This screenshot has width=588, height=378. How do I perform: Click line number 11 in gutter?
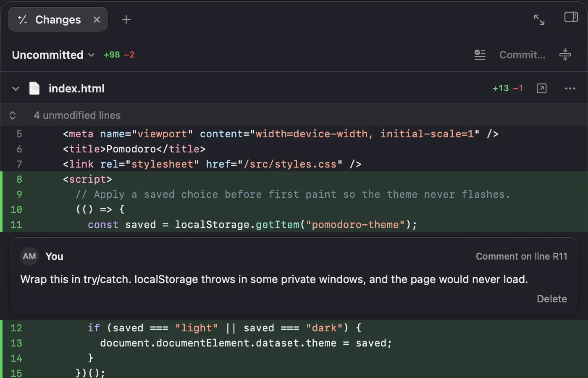tap(16, 225)
